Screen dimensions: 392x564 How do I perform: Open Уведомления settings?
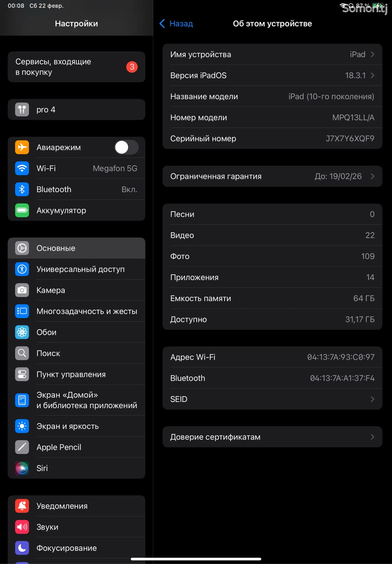(x=76, y=506)
